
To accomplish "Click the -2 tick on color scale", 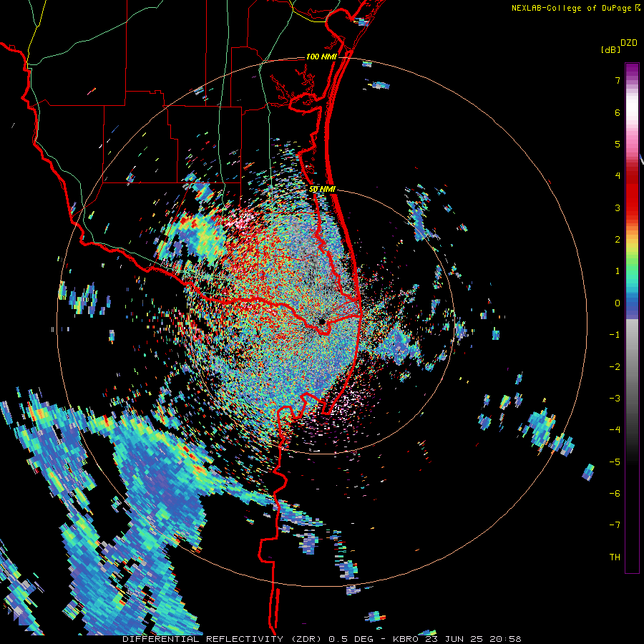I will 615,367.
